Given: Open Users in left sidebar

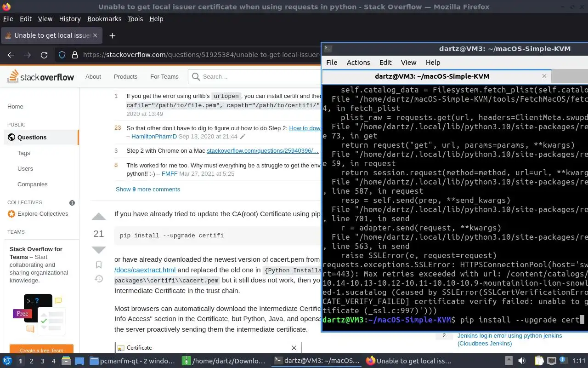Looking at the screenshot, I should point(25,168).
